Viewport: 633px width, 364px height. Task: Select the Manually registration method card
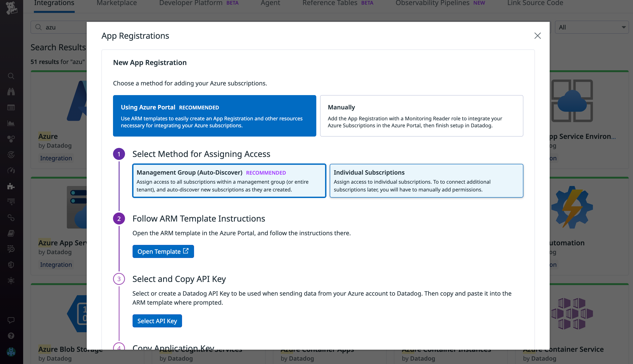coord(422,116)
